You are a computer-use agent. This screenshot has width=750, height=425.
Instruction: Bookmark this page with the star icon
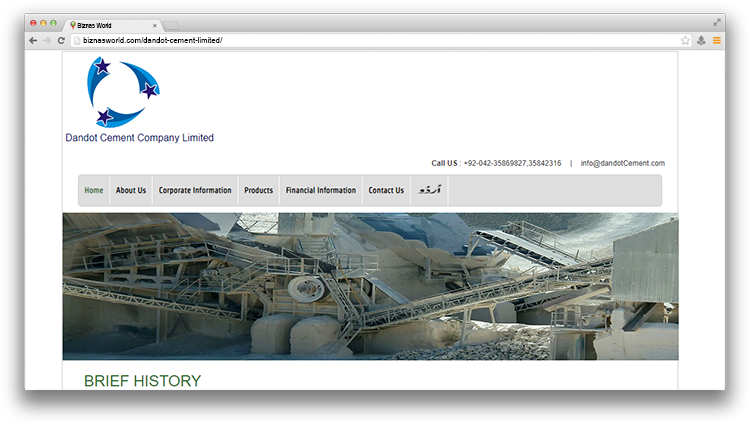tap(685, 40)
